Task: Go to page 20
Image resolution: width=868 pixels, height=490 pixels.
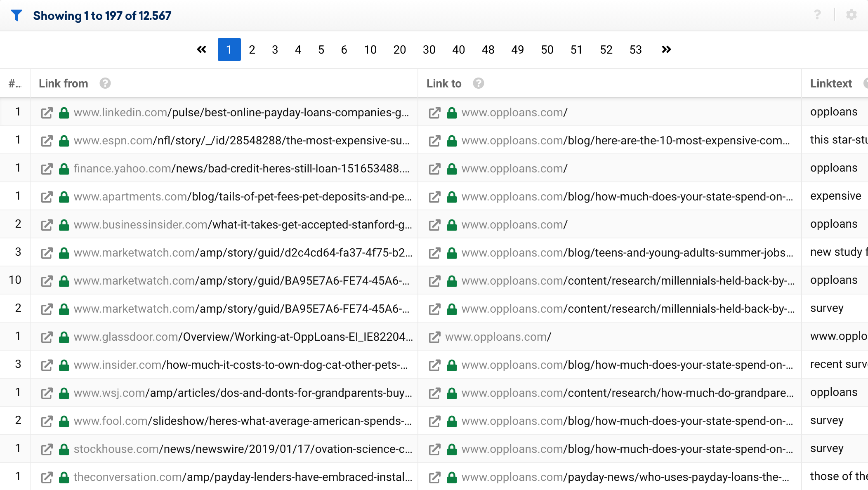Action: tap(400, 49)
